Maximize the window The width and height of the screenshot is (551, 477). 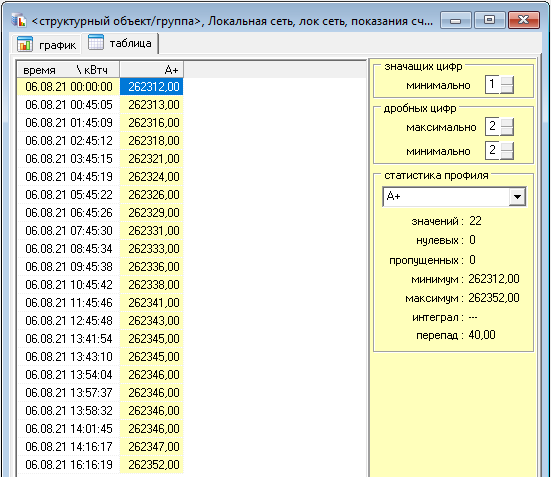[490, 20]
